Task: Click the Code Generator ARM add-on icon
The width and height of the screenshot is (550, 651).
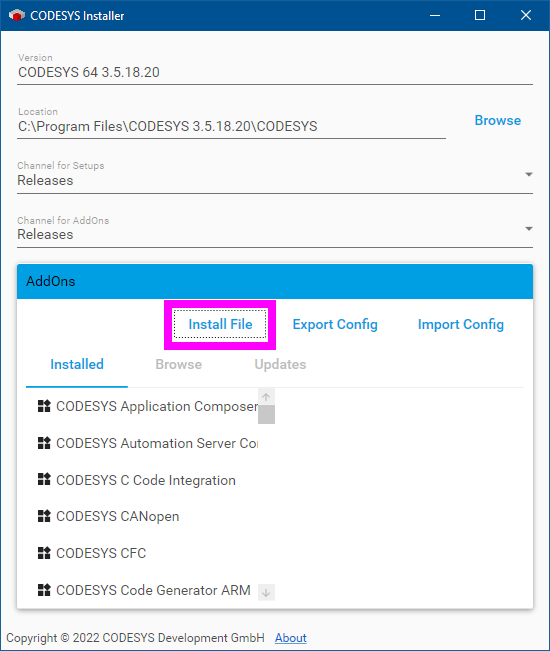Action: tap(44, 590)
